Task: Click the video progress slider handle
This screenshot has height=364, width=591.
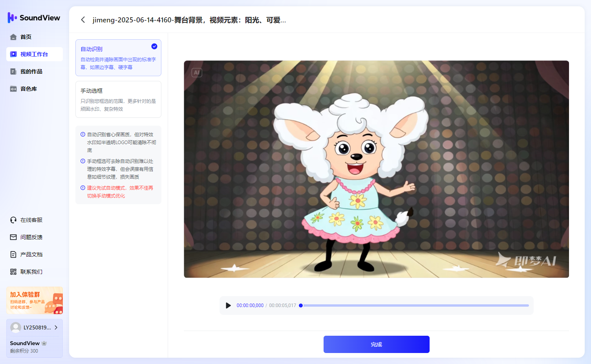Action: [x=301, y=305]
